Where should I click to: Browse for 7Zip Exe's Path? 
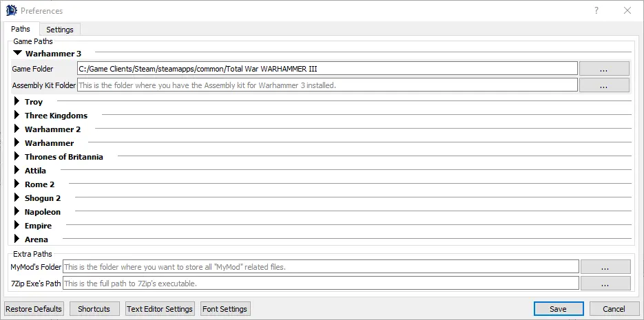[605, 283]
